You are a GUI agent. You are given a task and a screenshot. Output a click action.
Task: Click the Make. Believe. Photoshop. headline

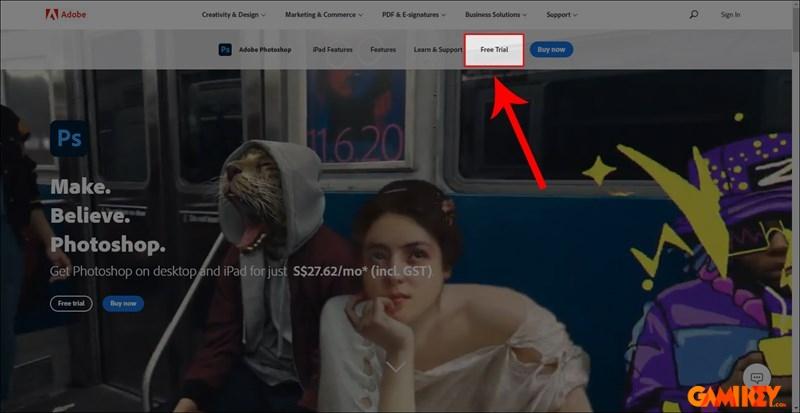tap(108, 216)
